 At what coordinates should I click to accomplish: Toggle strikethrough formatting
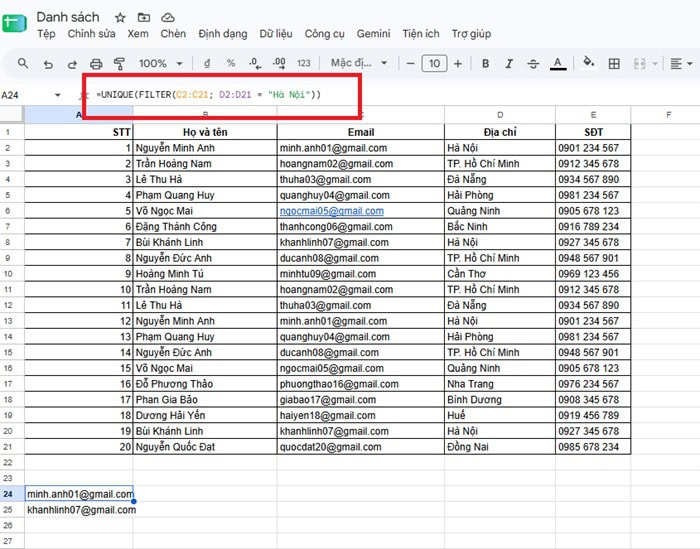tap(533, 64)
